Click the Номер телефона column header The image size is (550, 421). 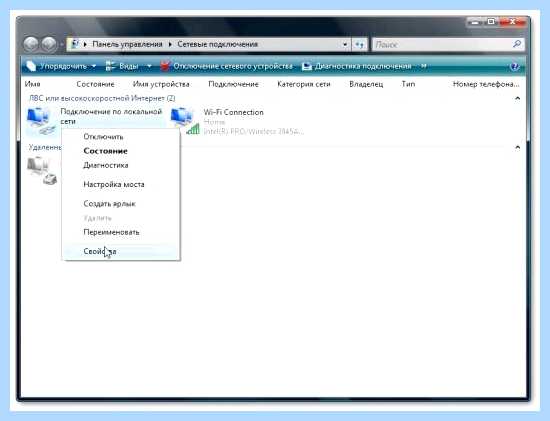coord(486,84)
